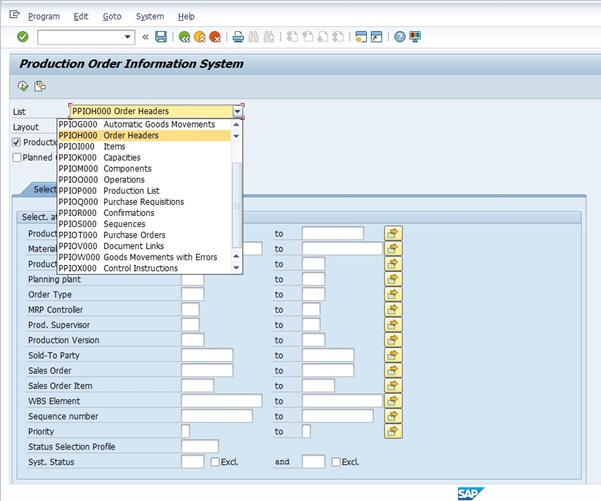Click the Create New Session icon
The image size is (601, 501).
[361, 37]
